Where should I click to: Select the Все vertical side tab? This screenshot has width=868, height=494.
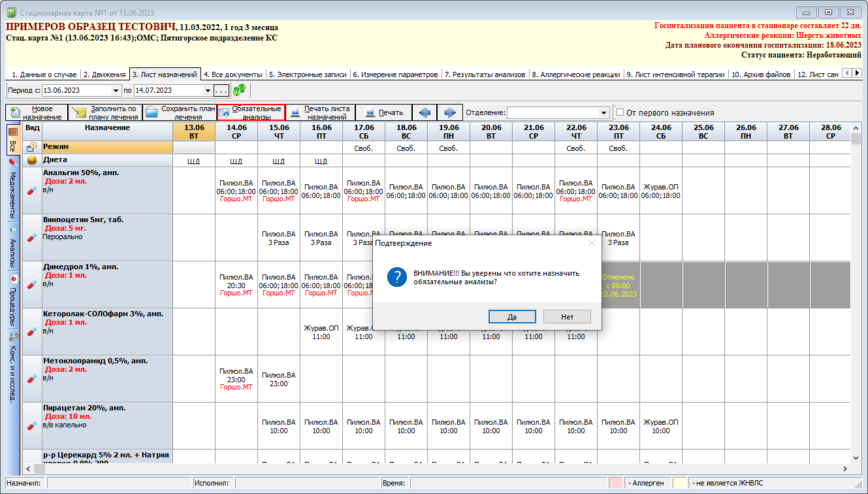(12, 139)
